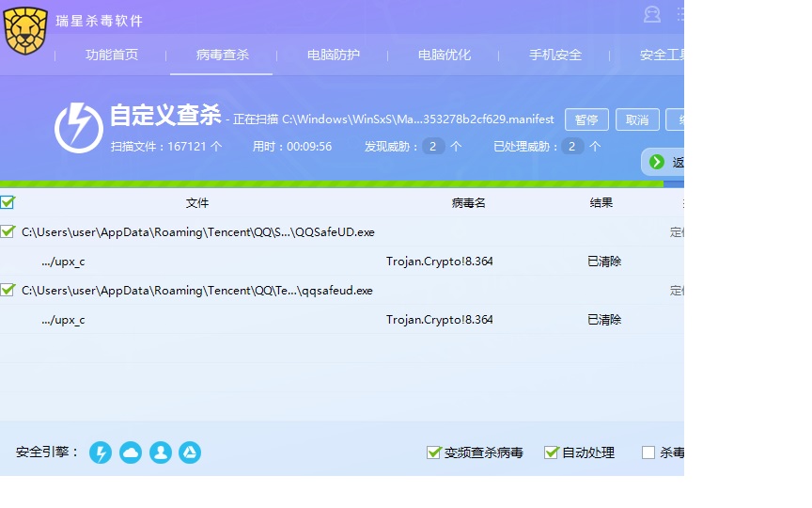
Task: Enable the 杀毒 checkbox at bottom right
Action: tap(648, 452)
